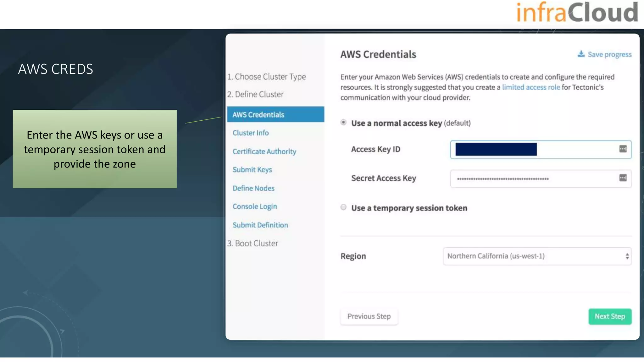Open the AWS Credentials sidebar step
Image resolution: width=644 pixels, height=362 pixels.
click(x=275, y=114)
